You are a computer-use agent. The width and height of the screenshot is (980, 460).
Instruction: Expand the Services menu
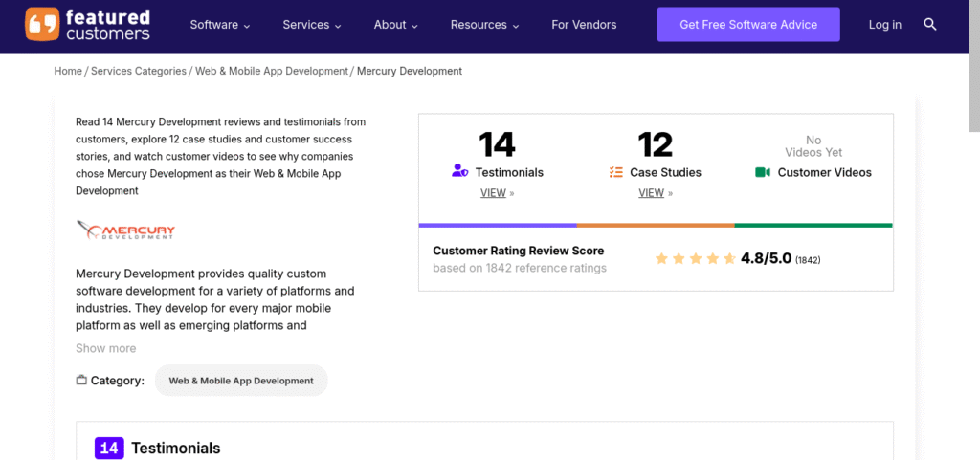pos(312,25)
